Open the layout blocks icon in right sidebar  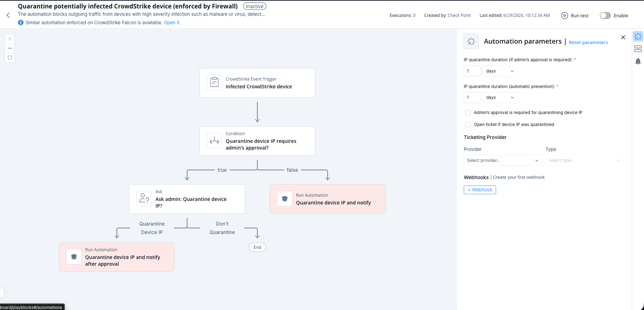638,49
